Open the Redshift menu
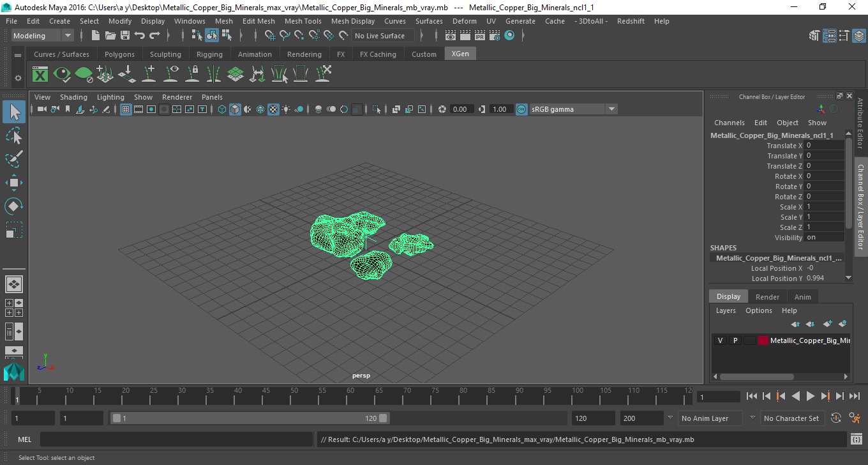This screenshot has width=868, height=465. pos(631,21)
